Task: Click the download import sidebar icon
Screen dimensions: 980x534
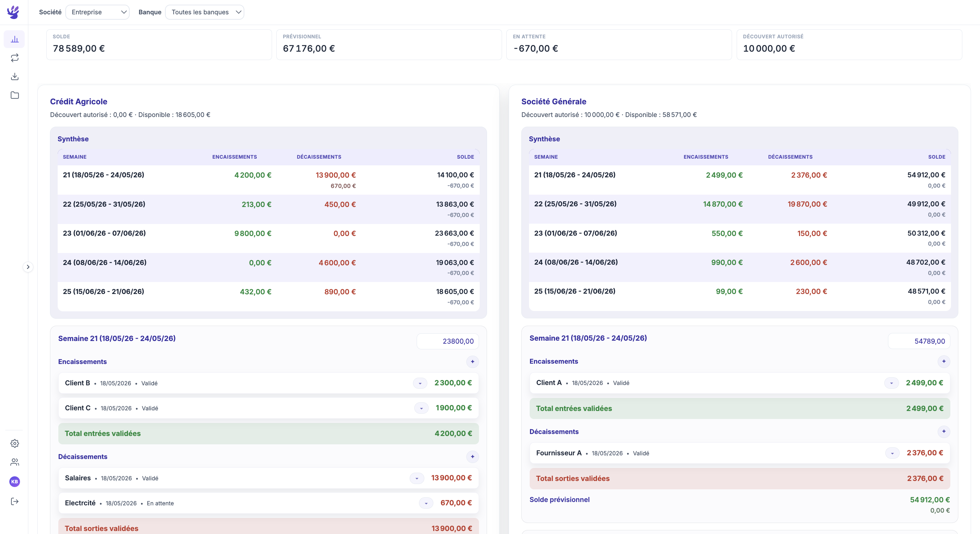Action: (x=14, y=76)
